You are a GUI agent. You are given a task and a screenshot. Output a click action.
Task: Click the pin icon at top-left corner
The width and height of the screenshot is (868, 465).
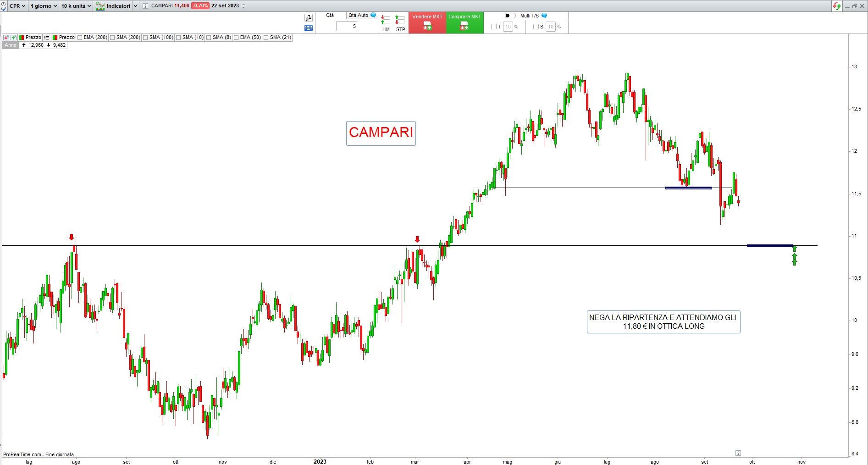(4, 6)
